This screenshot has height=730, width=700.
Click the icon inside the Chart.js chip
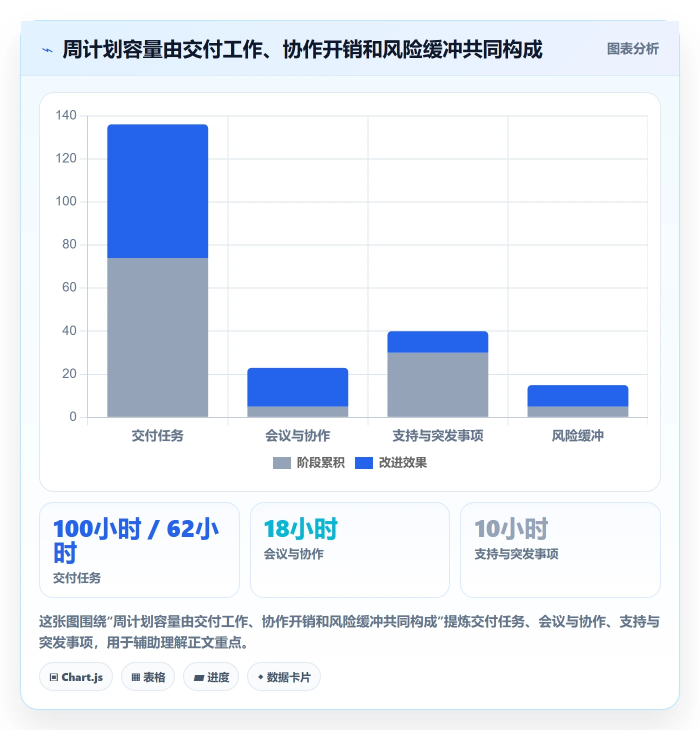[x=54, y=677]
